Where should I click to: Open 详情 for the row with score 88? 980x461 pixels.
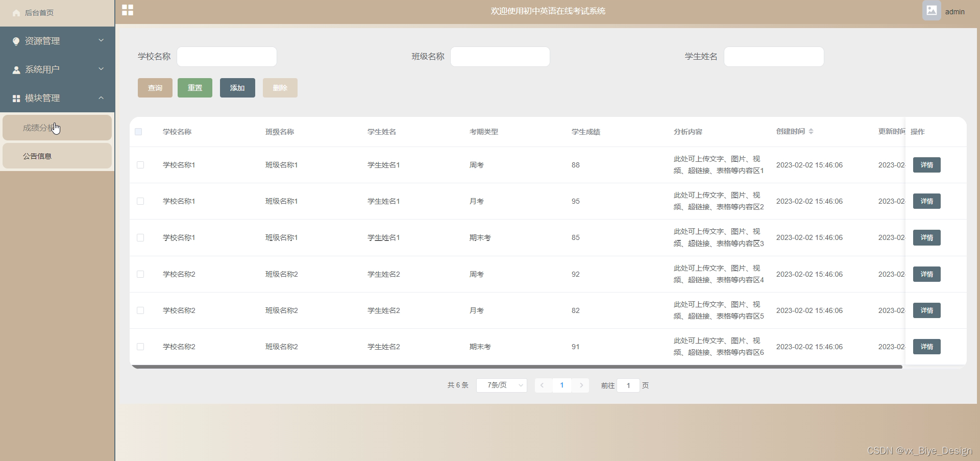tap(927, 165)
